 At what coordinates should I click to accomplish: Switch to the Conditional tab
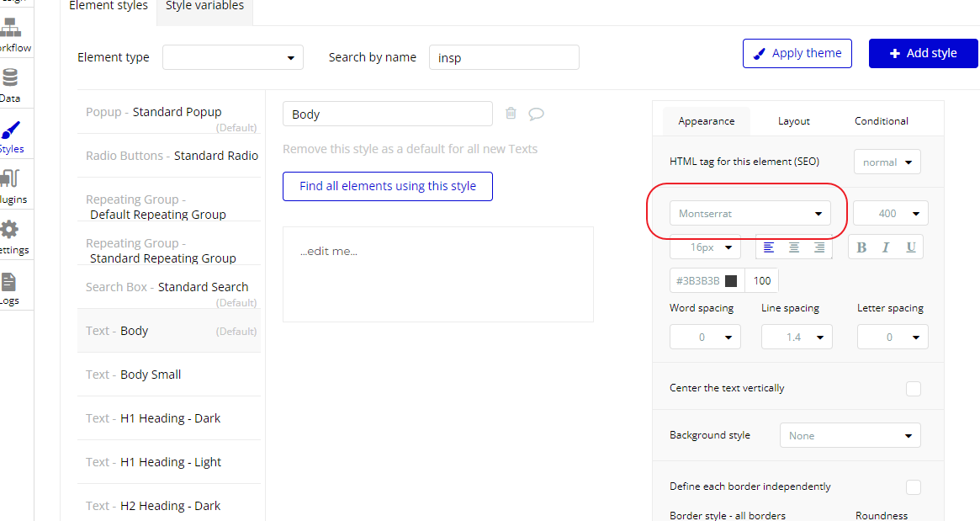point(882,121)
